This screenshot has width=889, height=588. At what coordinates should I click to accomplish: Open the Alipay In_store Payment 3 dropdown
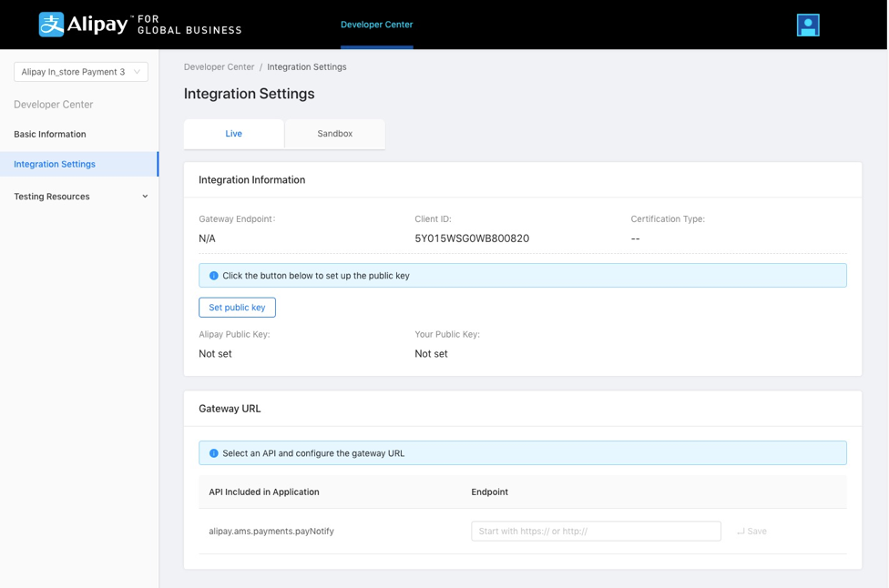[81, 72]
